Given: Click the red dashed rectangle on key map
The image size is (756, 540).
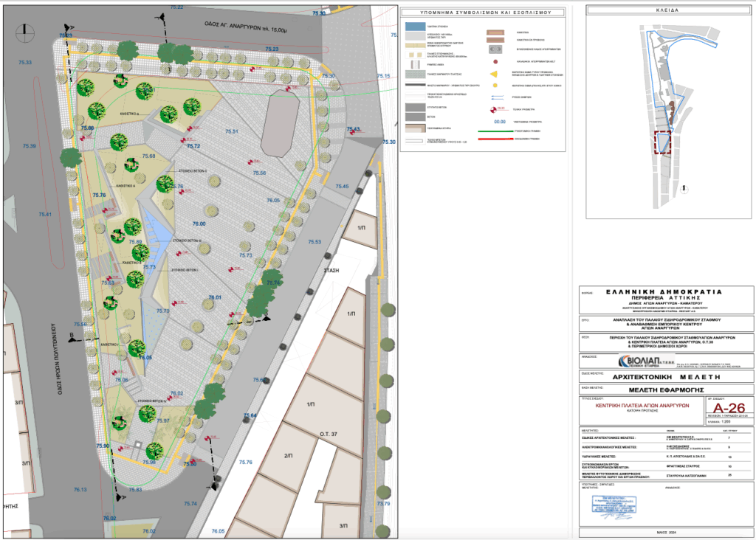Looking at the screenshot, I should (662, 142).
